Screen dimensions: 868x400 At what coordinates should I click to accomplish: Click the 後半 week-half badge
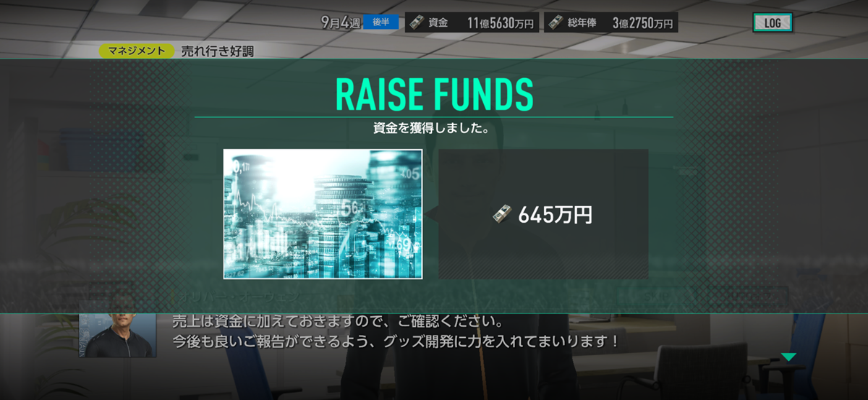[x=381, y=22]
